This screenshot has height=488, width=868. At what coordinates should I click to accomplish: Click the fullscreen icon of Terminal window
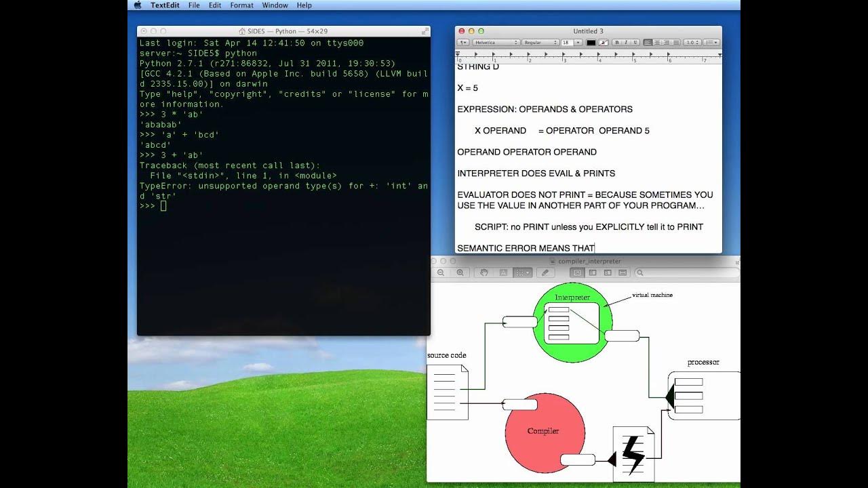click(425, 31)
